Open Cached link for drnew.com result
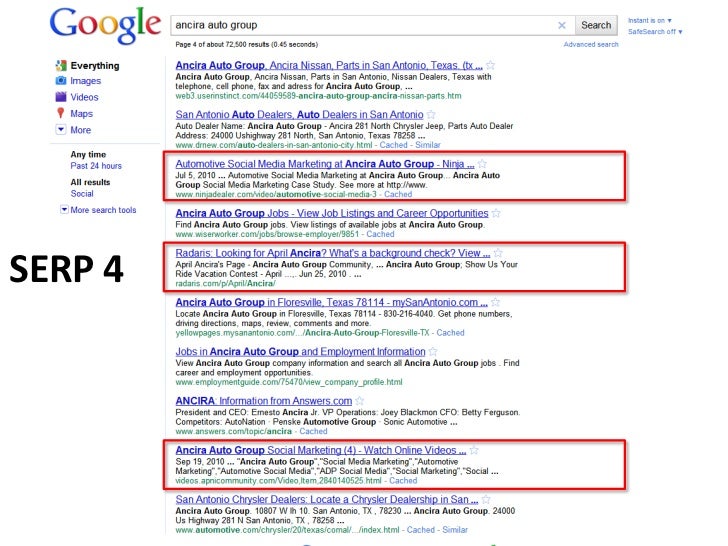This screenshot has width=728, height=546. pyautogui.click(x=393, y=145)
